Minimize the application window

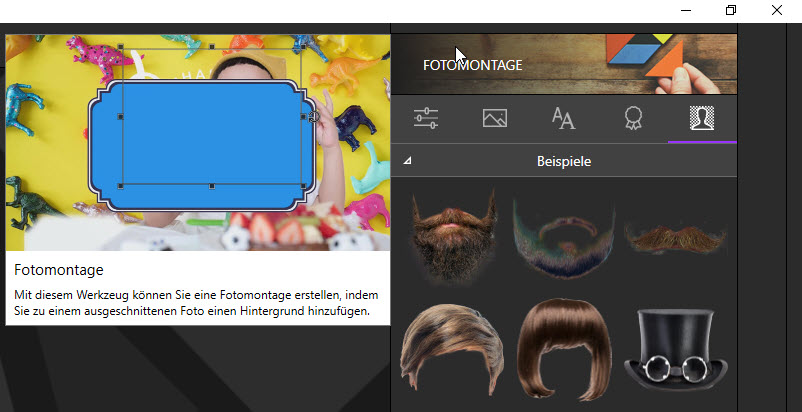point(686,11)
